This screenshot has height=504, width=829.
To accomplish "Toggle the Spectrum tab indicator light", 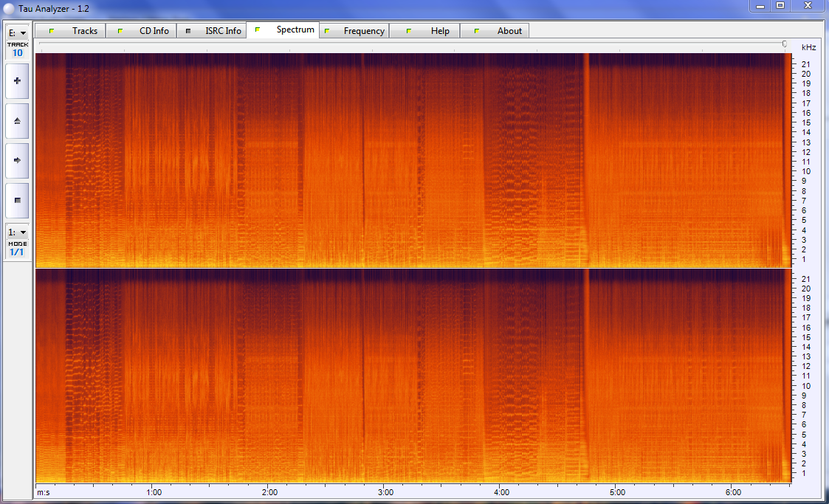I will coord(258,30).
